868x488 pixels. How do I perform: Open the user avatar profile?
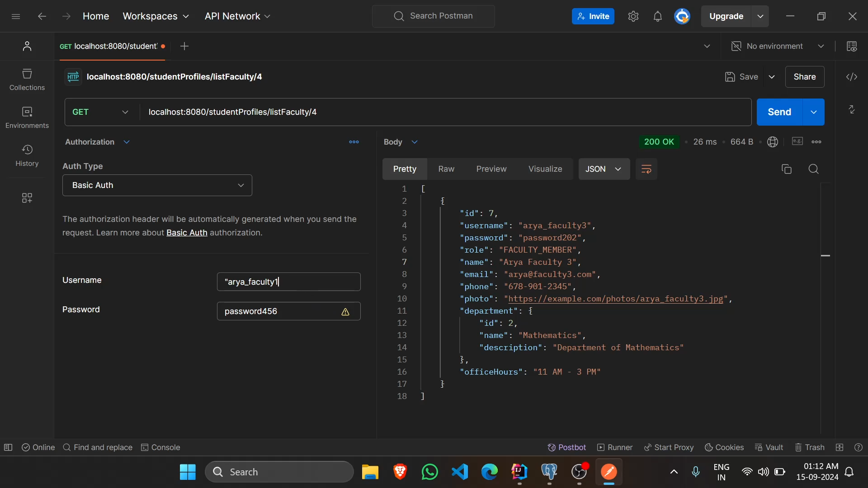[682, 16]
